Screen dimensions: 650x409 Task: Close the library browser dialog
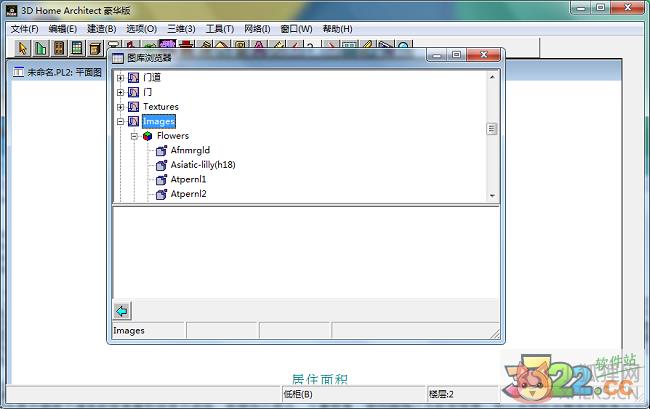tap(484, 55)
